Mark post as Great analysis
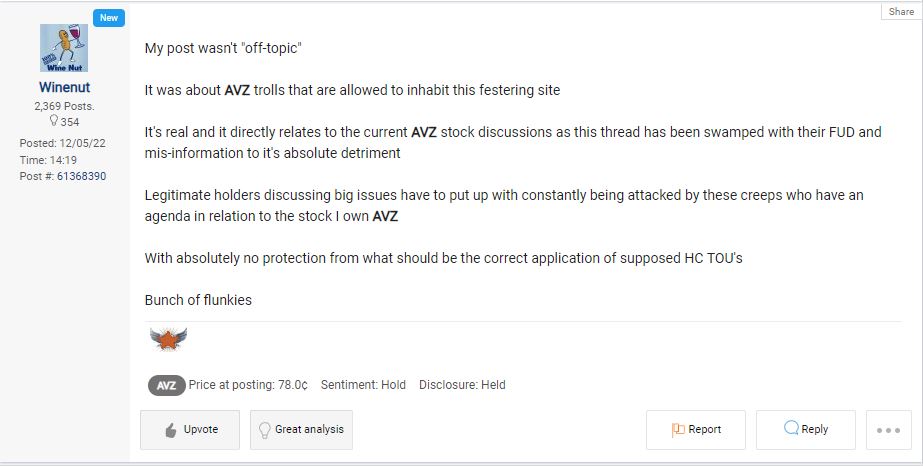 [x=301, y=429]
